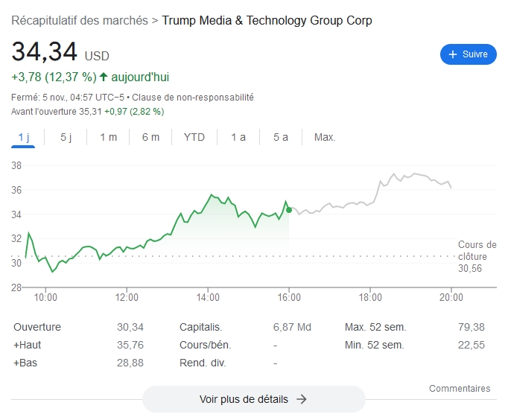
Task: Switch to the 5 j time range
Action: [x=66, y=137]
